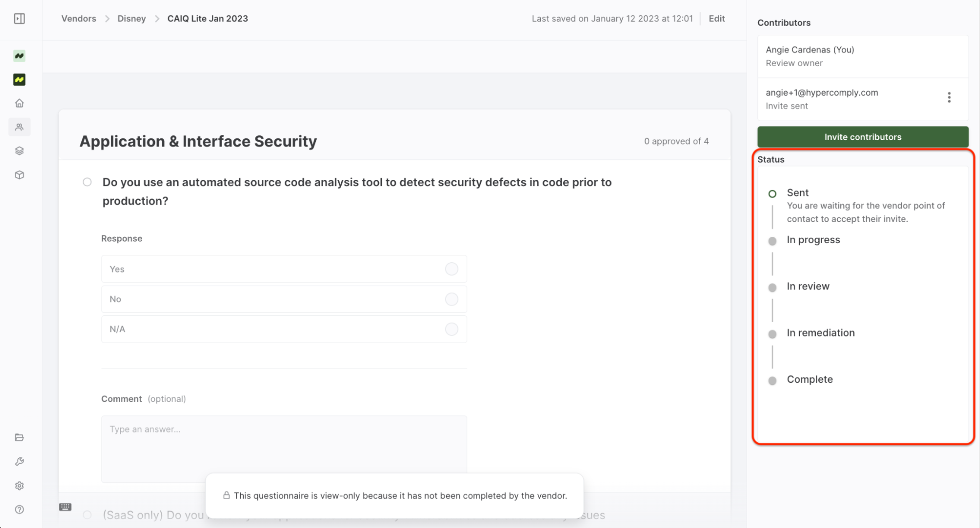The width and height of the screenshot is (980, 528).
Task: Toggle the circle beside source code analysis question
Action: tap(87, 182)
